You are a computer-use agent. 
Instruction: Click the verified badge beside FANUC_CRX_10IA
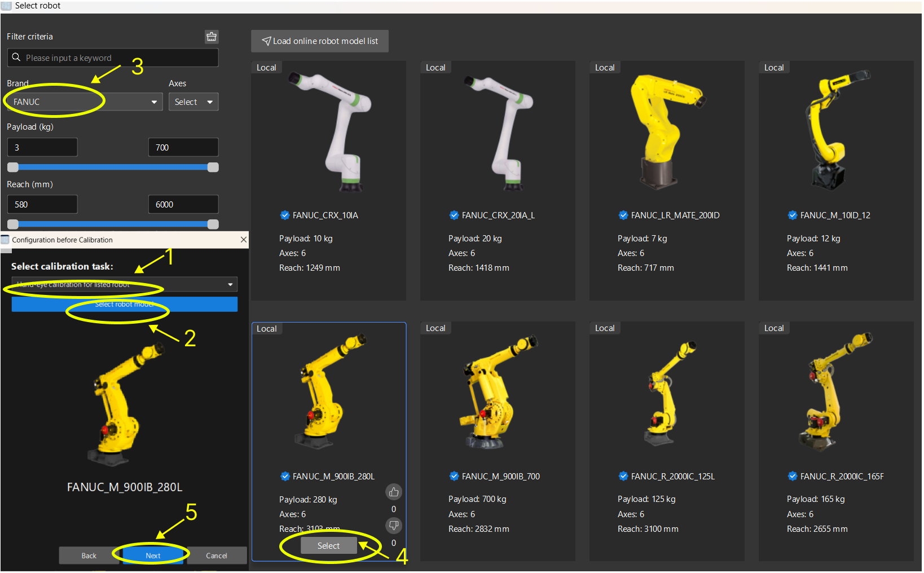(x=285, y=215)
